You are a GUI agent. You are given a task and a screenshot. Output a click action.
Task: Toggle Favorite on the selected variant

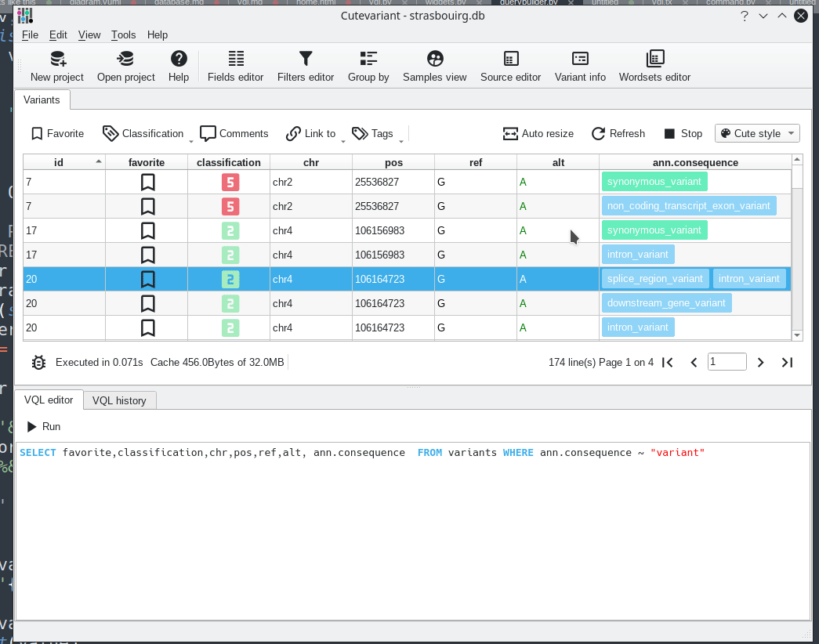(x=56, y=133)
